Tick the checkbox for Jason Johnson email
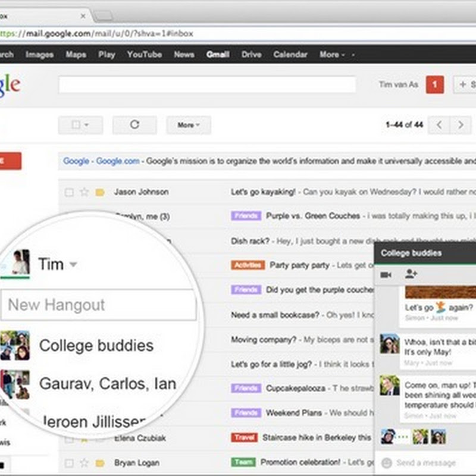476x476 pixels. pos(69,192)
